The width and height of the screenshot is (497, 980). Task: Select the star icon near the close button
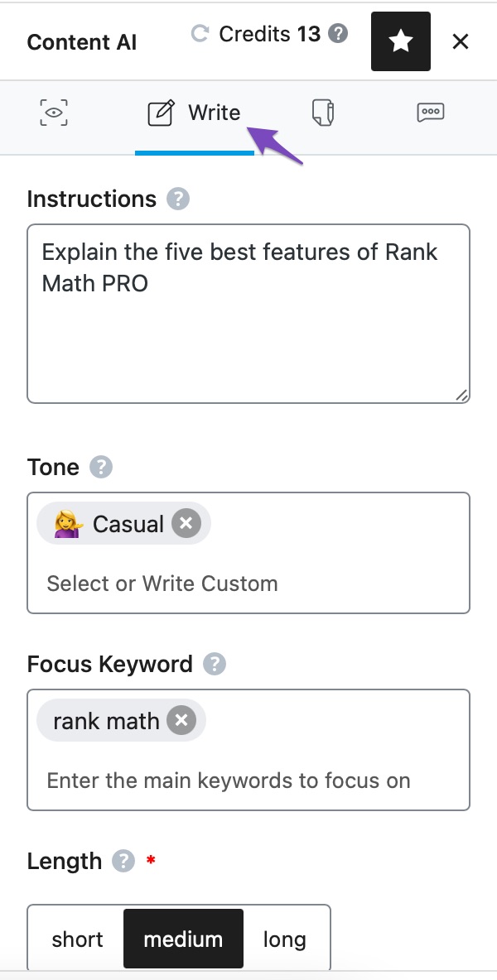pos(401,41)
